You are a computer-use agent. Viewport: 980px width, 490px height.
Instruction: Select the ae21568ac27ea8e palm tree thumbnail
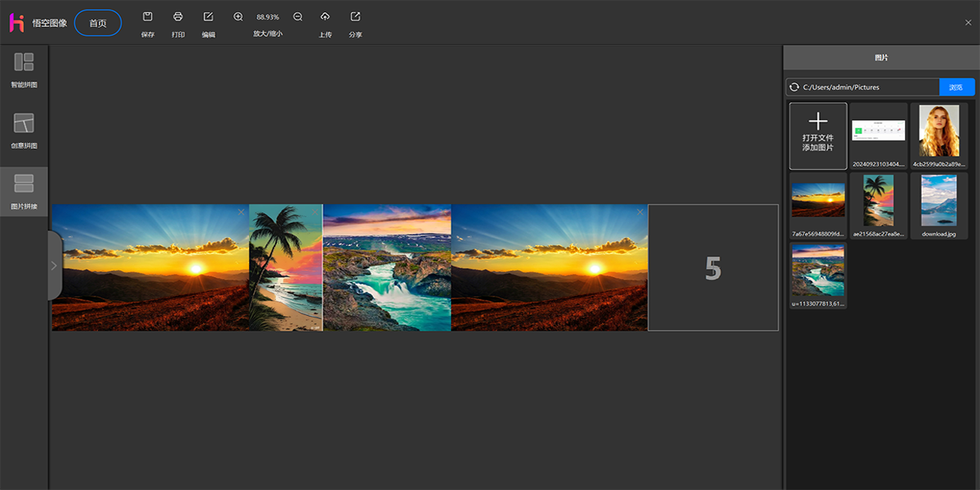[x=879, y=205]
